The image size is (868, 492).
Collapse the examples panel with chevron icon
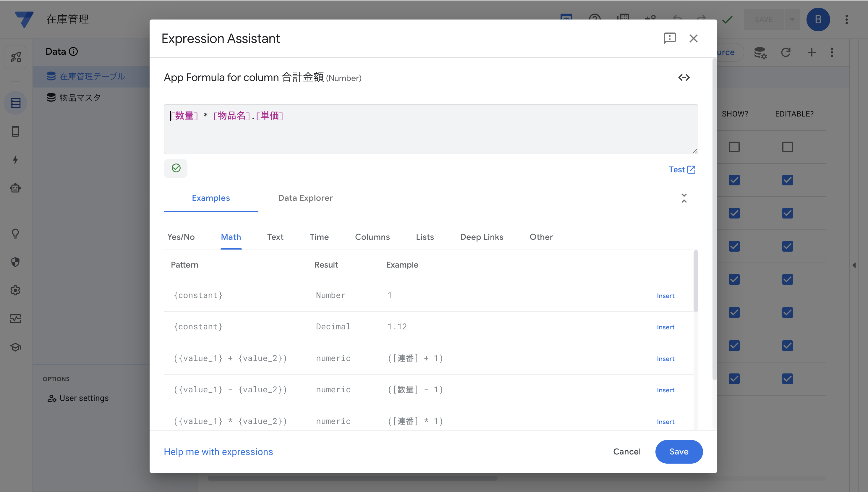tap(684, 198)
